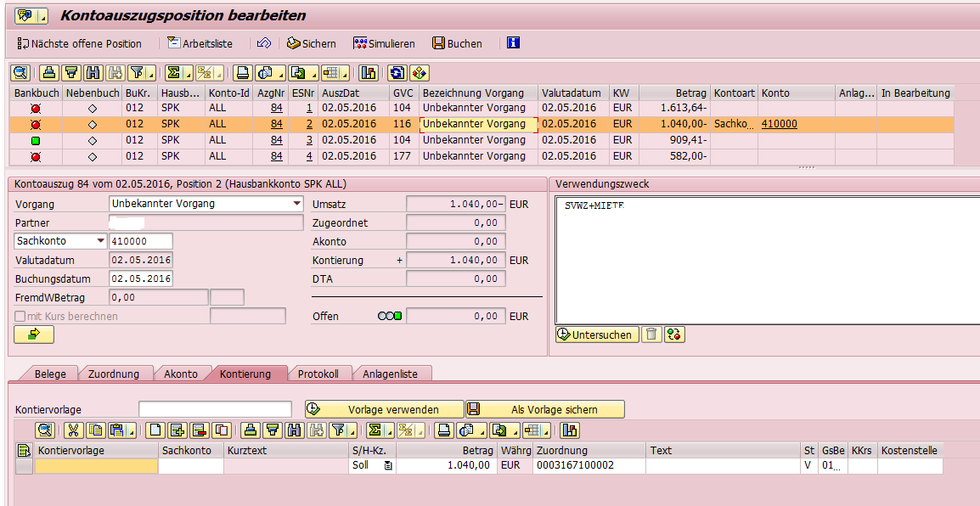Screen dimensions: 980x506
Task: Click the Simulieren toolbar icon
Action: pyautogui.click(x=360, y=43)
